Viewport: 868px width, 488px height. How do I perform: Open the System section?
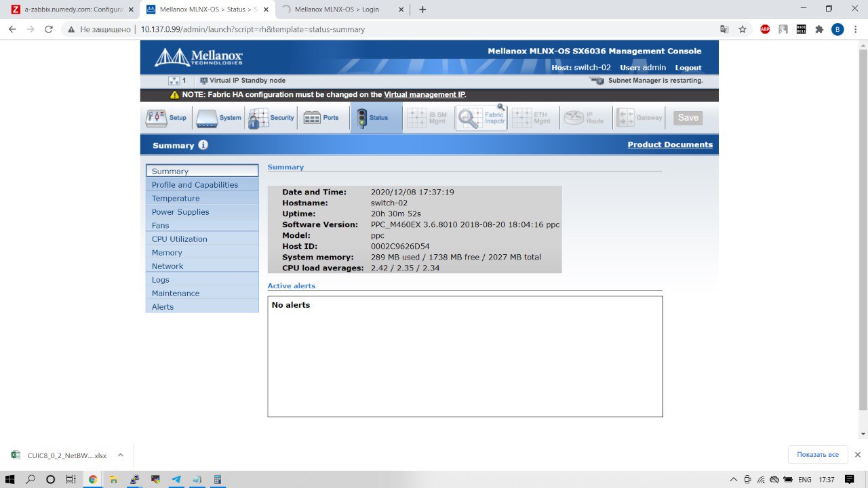(x=218, y=118)
